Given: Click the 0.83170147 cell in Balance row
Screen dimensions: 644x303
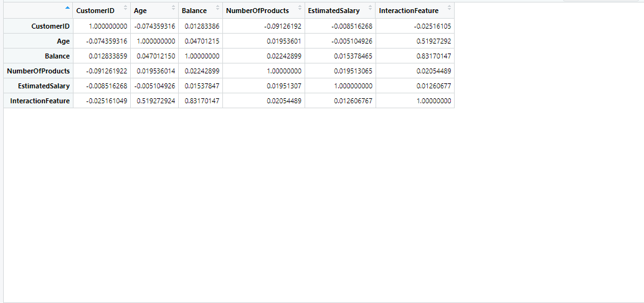Looking at the screenshot, I should point(434,56).
